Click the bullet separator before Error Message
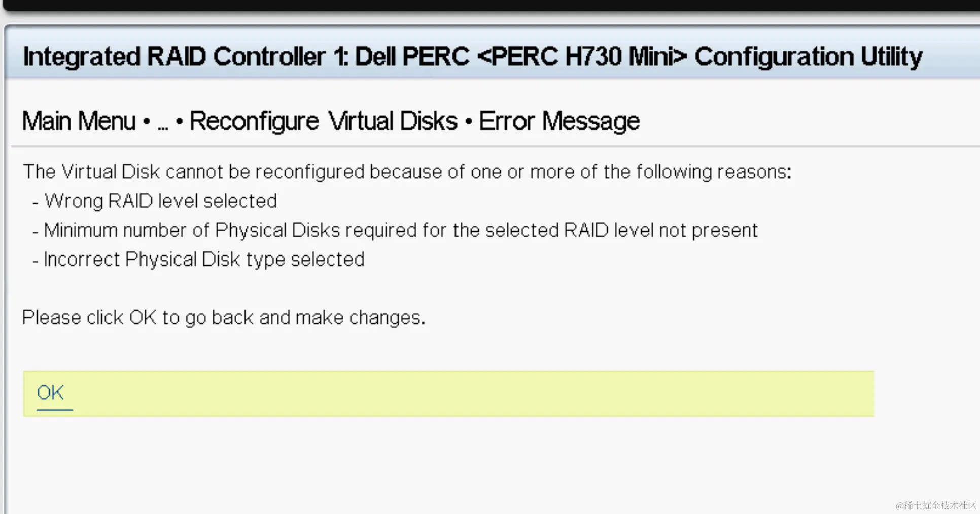Image resolution: width=980 pixels, height=514 pixels. point(469,122)
